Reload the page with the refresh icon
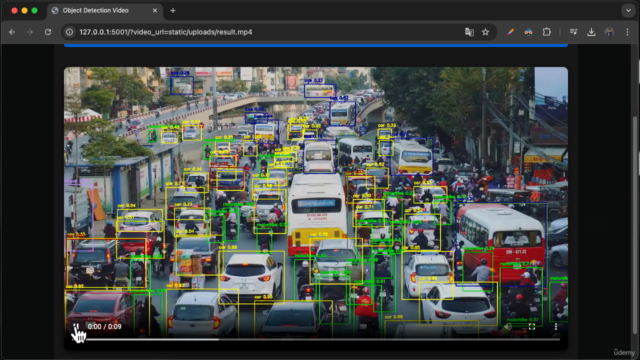The width and height of the screenshot is (640, 360). point(48,32)
